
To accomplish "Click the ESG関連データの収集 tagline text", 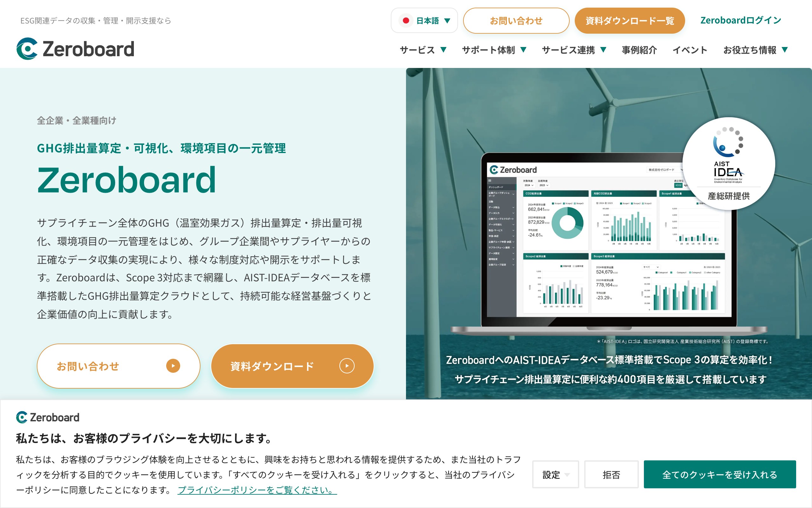I will click(x=95, y=21).
